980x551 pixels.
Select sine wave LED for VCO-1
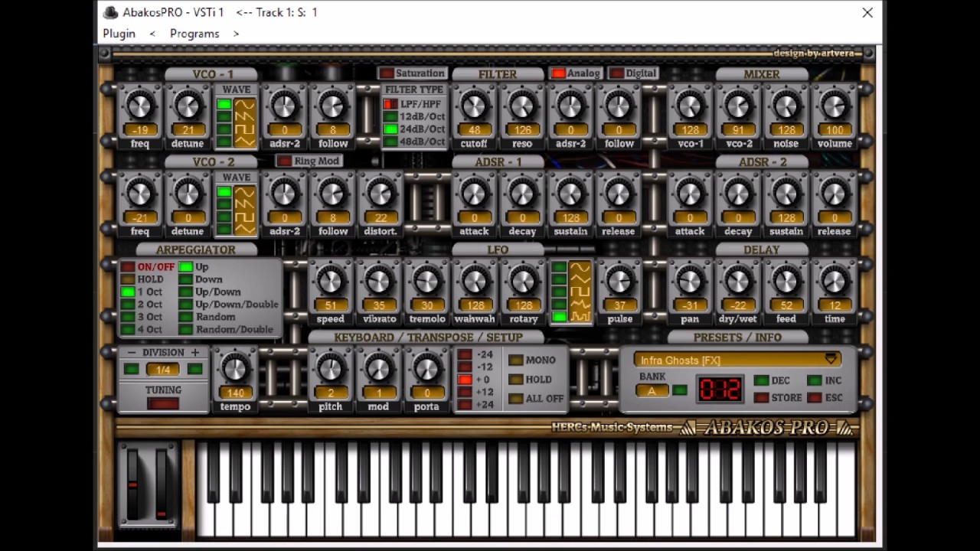point(224,105)
